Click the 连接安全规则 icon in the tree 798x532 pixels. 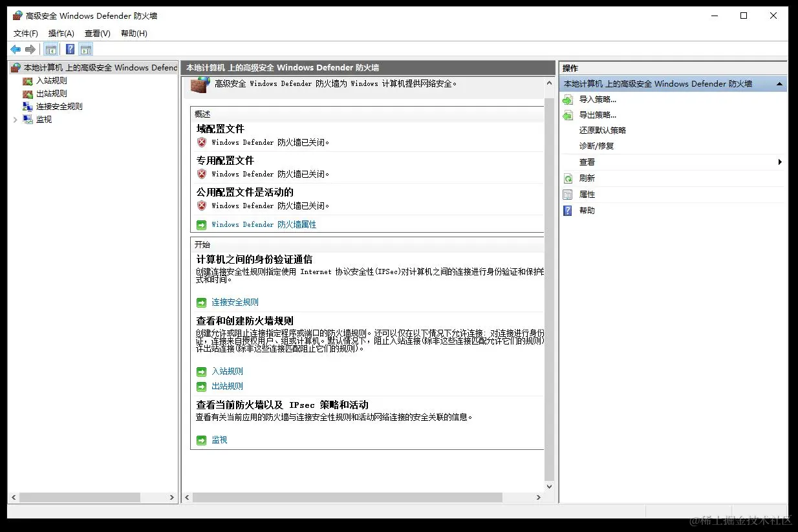click(27, 107)
